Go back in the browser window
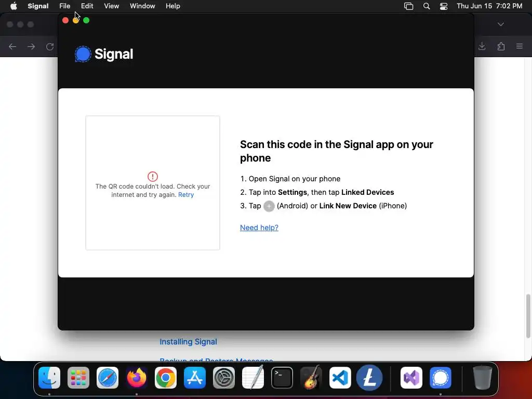This screenshot has width=532, height=399. pos(12,46)
